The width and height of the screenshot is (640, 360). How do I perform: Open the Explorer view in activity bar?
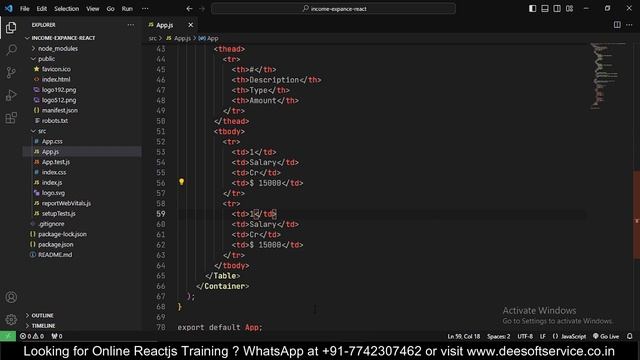[x=11, y=27]
